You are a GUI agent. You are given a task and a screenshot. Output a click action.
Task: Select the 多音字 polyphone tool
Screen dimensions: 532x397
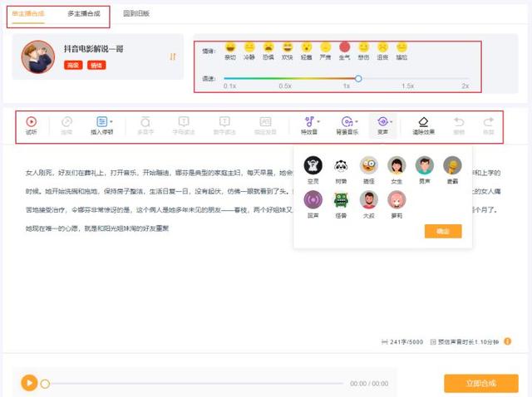point(145,125)
